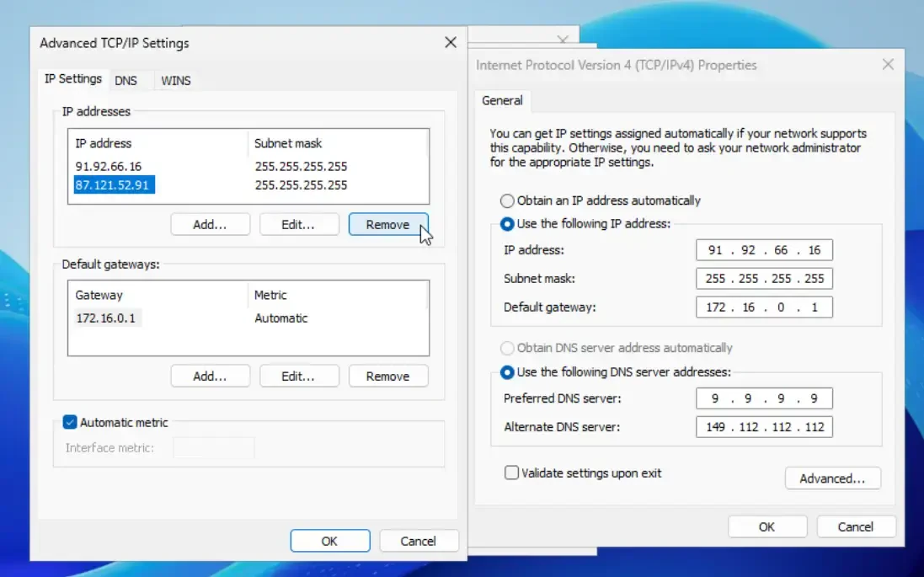Select Use the following DNS server addresses
The image size is (924, 577).
[507, 371]
